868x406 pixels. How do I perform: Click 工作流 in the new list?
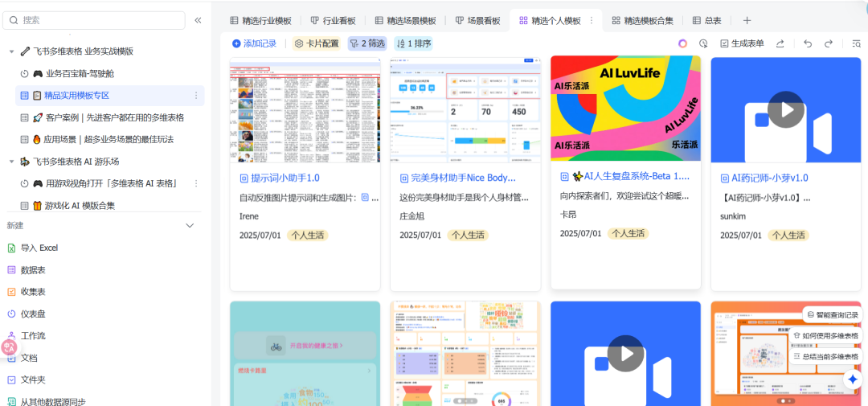(33, 336)
